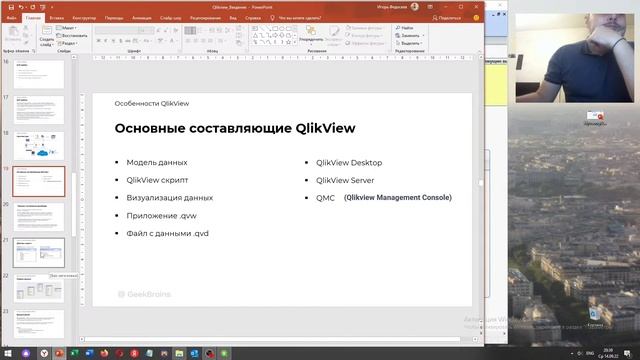The height and width of the screenshot is (360, 640).
Task: Open the font name combo box
Action: [x=116, y=30]
